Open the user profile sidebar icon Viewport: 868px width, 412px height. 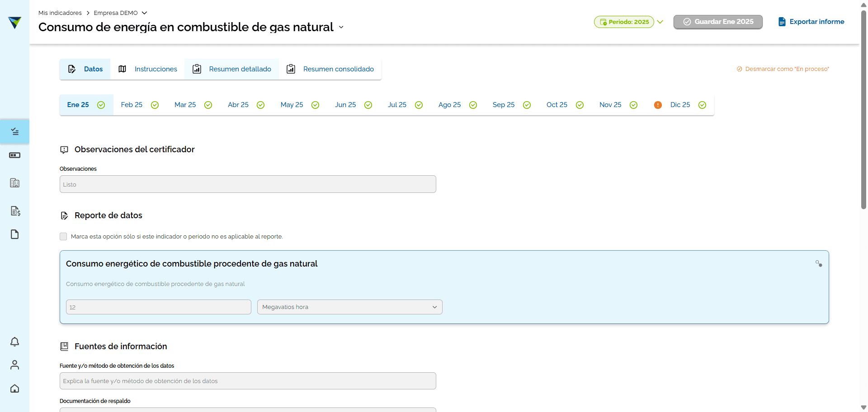pyautogui.click(x=14, y=365)
